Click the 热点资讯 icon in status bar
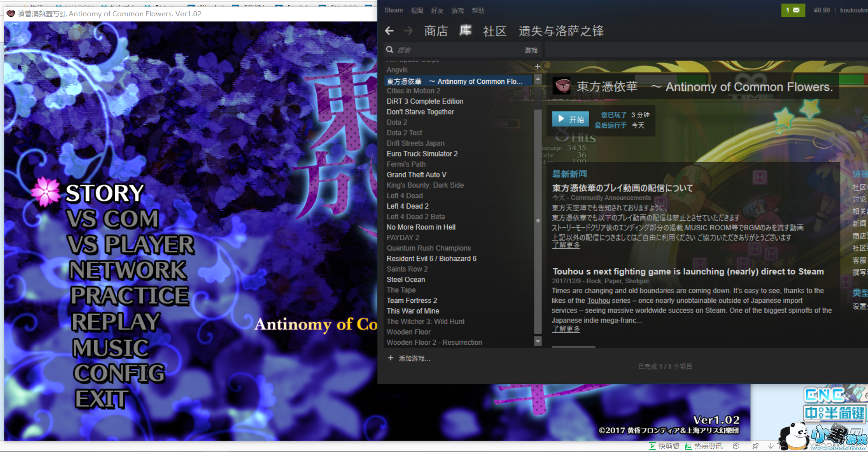Image resolution: width=868 pixels, height=452 pixels. click(688, 446)
